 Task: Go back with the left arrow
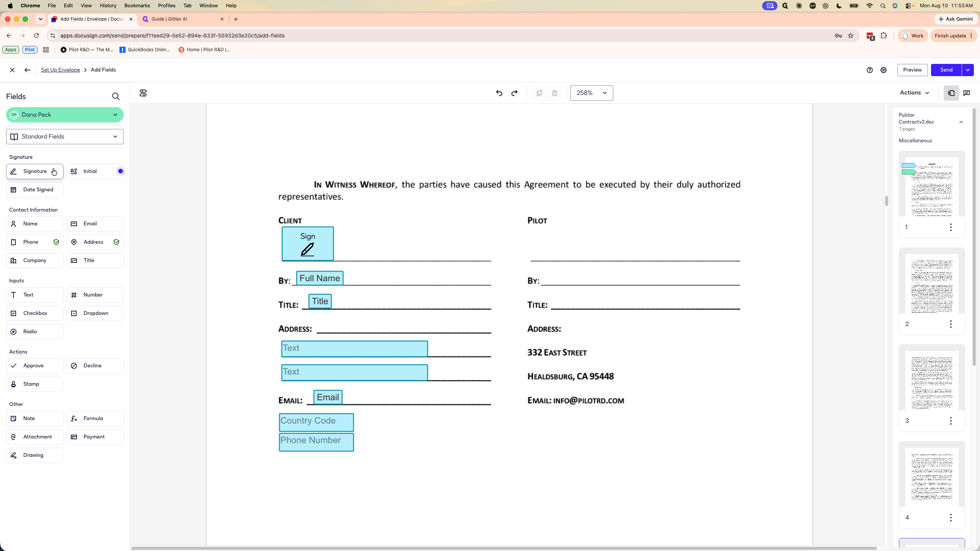27,70
